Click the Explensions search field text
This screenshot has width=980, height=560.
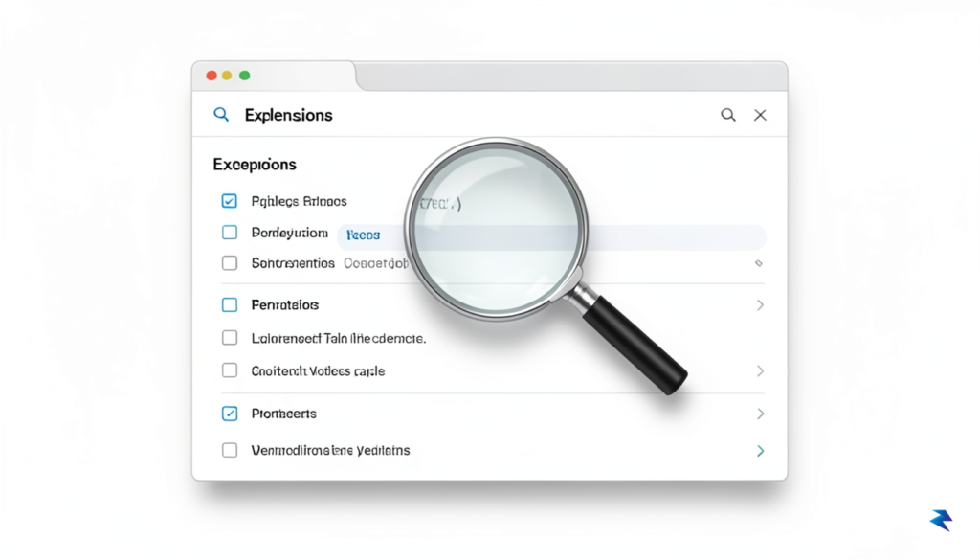click(288, 115)
